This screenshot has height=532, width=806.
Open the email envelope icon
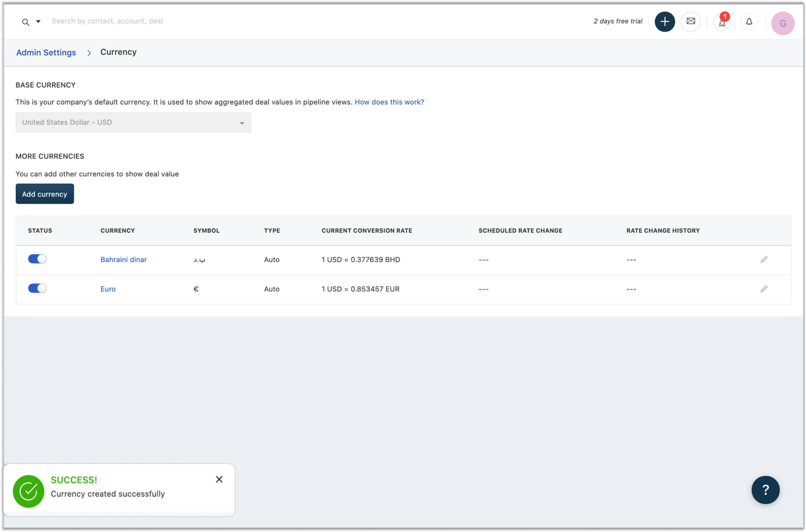[x=691, y=22]
